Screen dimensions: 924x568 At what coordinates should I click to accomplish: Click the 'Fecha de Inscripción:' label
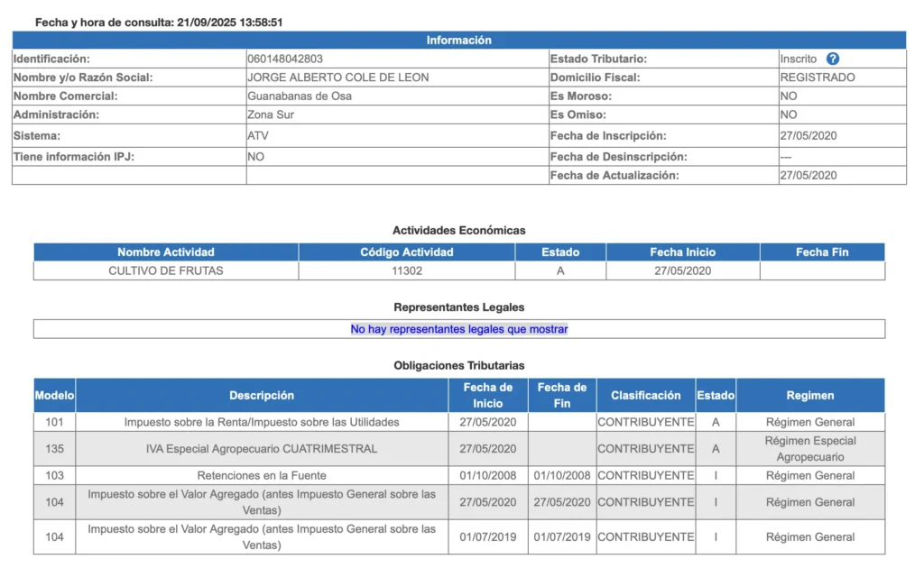click(608, 136)
